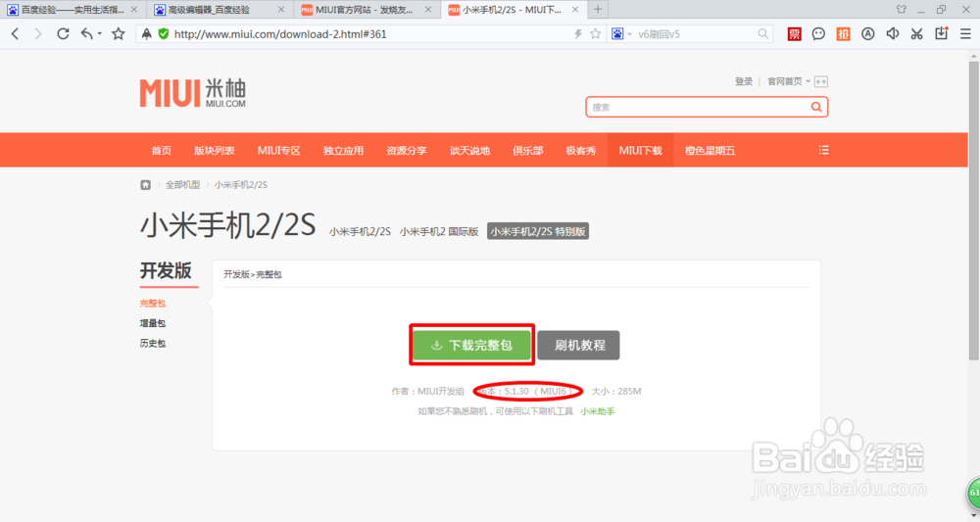This screenshot has height=522, width=980.
Task: Click the 作者：MIUI开发组 text
Action: pyautogui.click(x=427, y=392)
